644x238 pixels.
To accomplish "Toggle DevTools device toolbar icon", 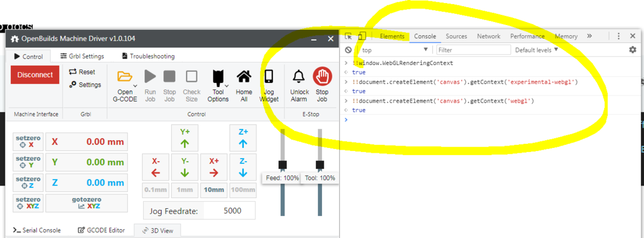I will (x=361, y=36).
